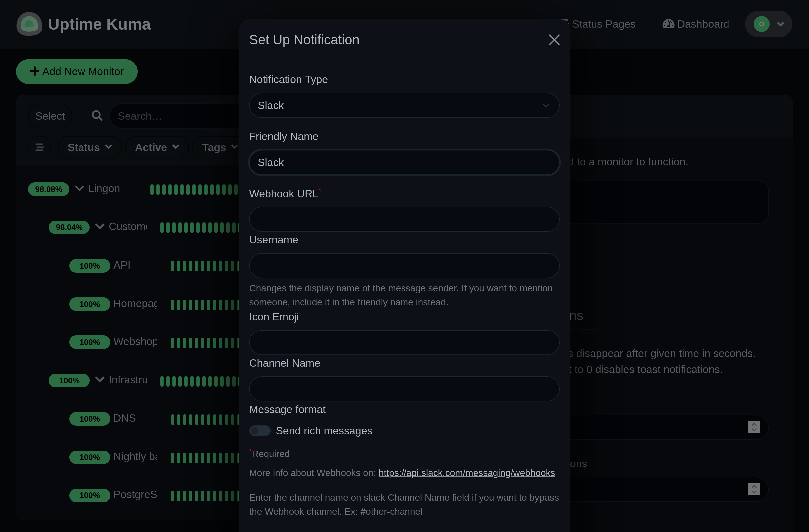Open the Status filter dropdown
The height and width of the screenshot is (532, 809).
(89, 147)
